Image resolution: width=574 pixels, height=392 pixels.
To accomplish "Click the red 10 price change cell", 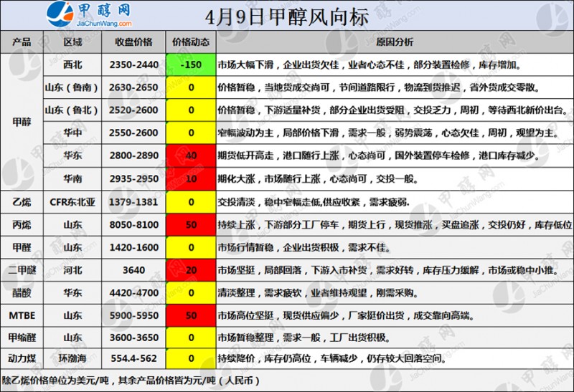I will (x=191, y=179).
